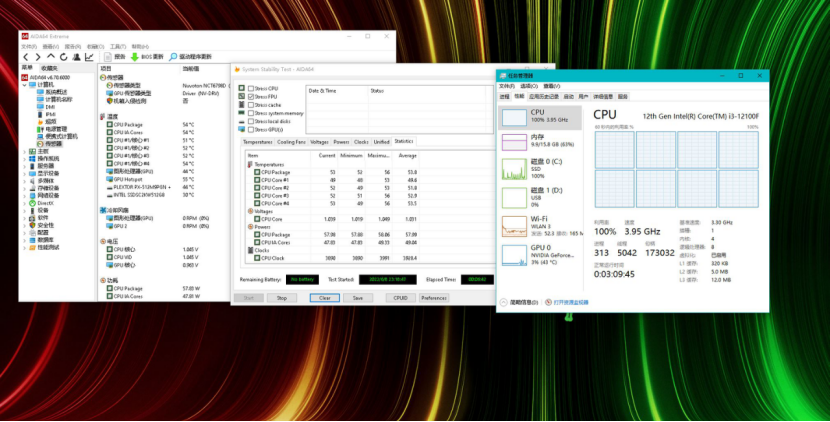Uncheck the Stress FPU checkbox
This screenshot has width=830, height=422.
[250, 97]
